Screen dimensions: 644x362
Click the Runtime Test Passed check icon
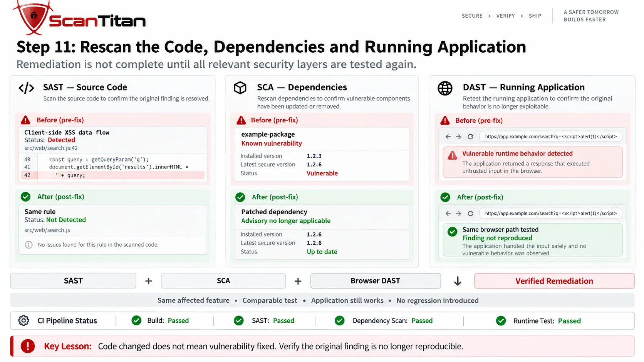(x=501, y=320)
